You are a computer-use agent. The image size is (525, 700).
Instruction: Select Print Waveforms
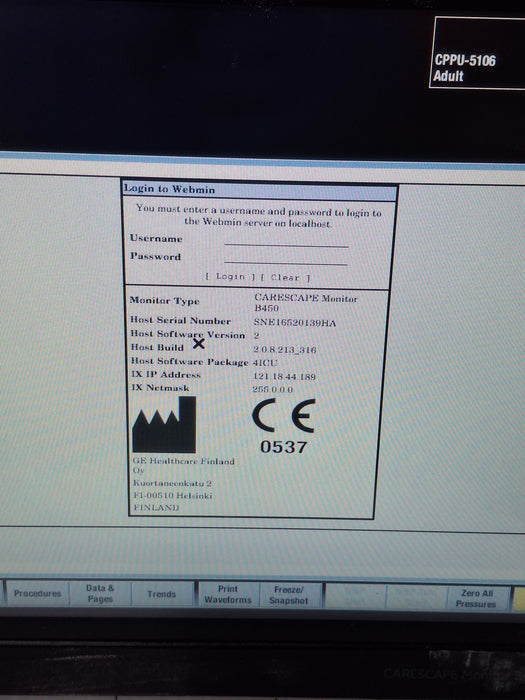(228, 595)
